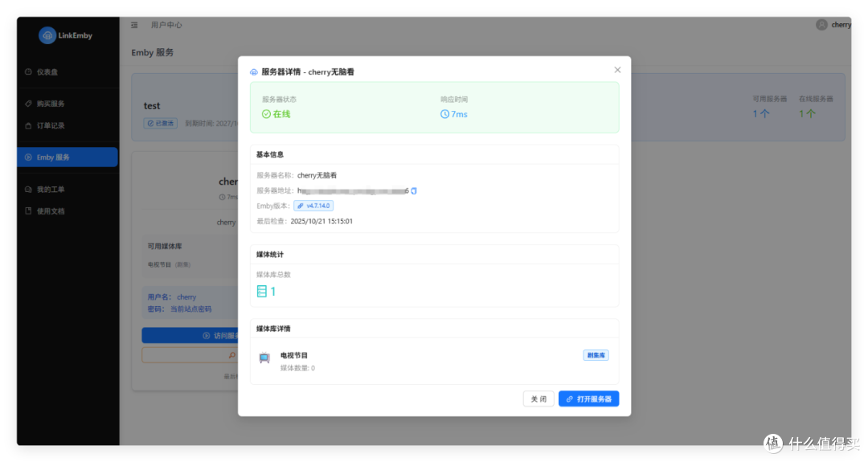
Task: Click the online status check icon
Action: pyautogui.click(x=266, y=114)
